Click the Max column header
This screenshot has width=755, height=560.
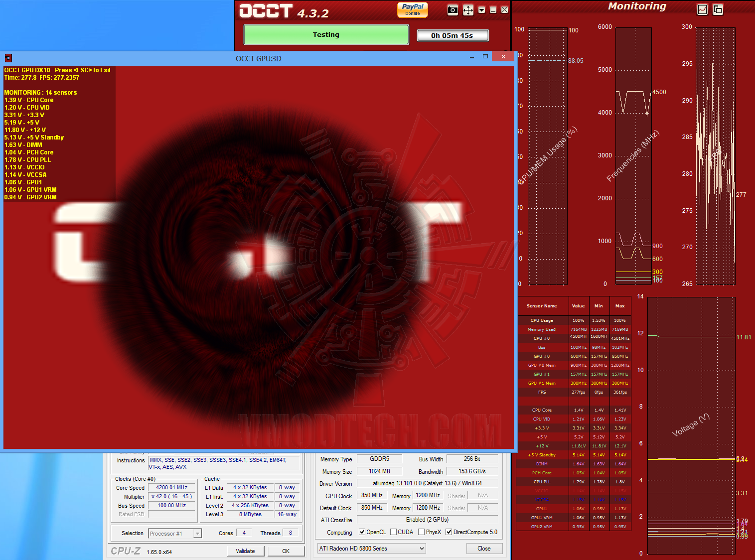[x=620, y=306]
